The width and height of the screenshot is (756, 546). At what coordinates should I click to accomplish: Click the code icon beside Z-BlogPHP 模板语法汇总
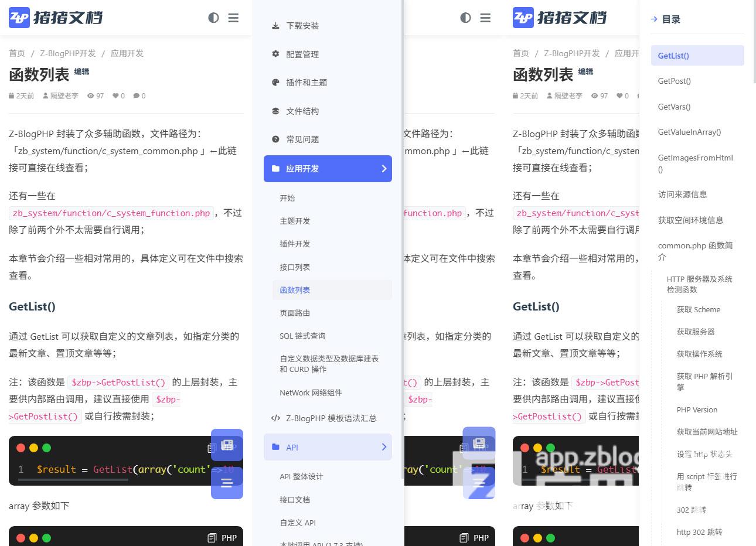click(275, 418)
